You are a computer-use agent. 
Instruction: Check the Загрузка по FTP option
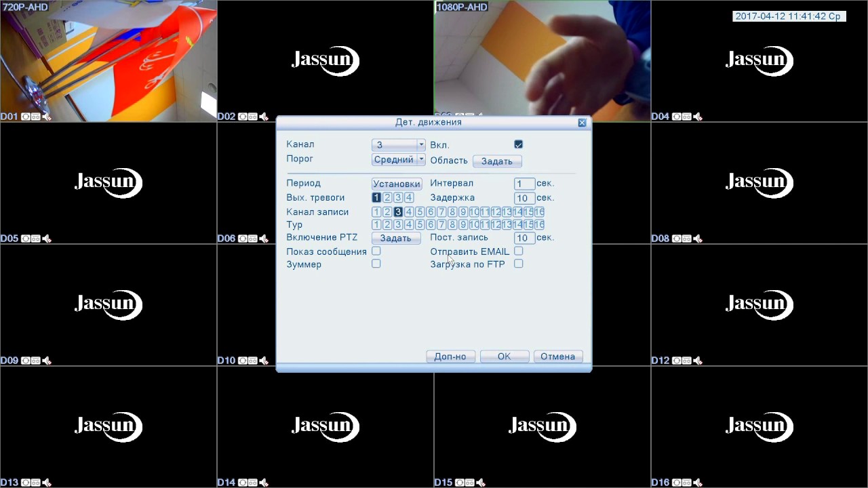pos(519,264)
